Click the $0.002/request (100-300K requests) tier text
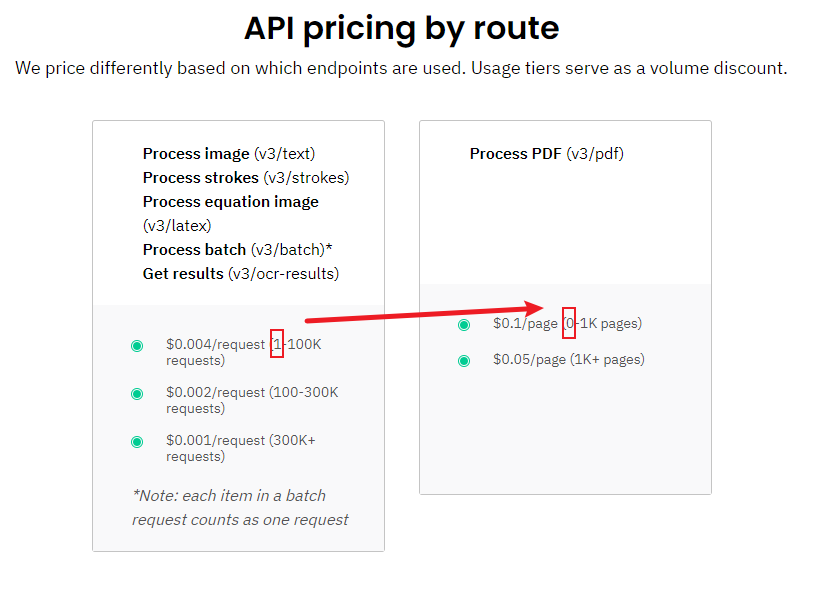The image size is (823, 590). pos(252,400)
